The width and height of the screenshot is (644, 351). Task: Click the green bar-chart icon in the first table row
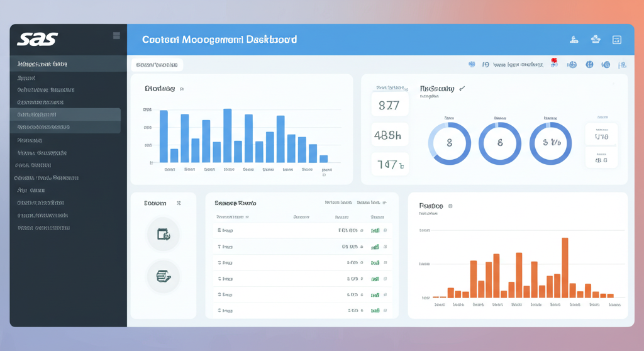pos(375,231)
